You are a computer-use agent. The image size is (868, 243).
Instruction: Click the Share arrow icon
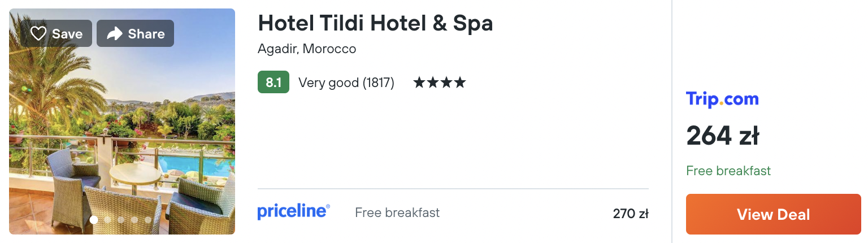pos(115,34)
